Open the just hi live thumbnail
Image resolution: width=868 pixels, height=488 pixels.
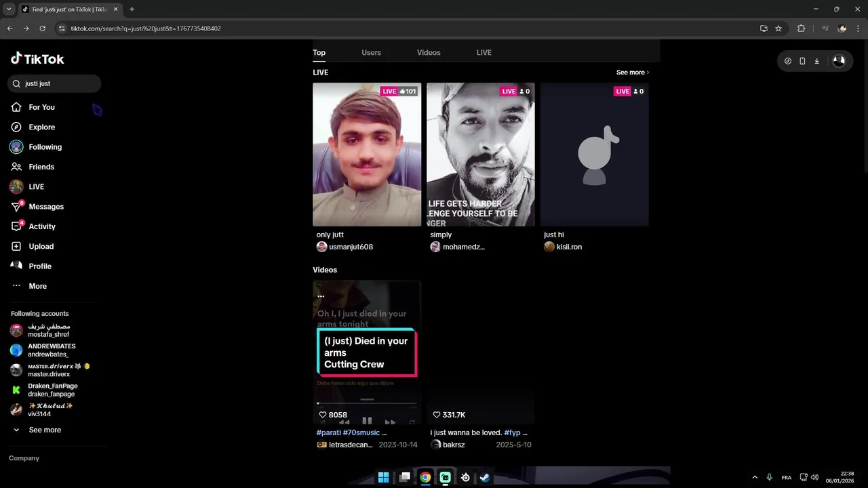[595, 155]
